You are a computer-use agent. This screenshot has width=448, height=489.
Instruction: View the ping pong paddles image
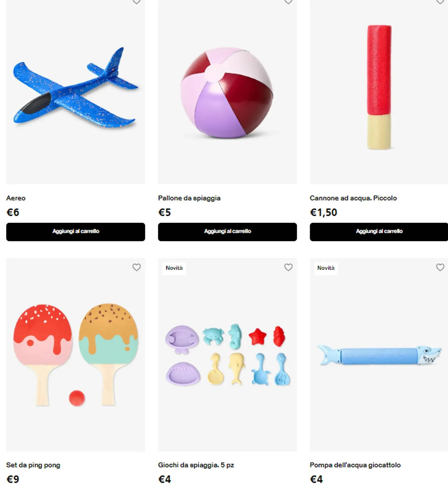tap(76, 355)
